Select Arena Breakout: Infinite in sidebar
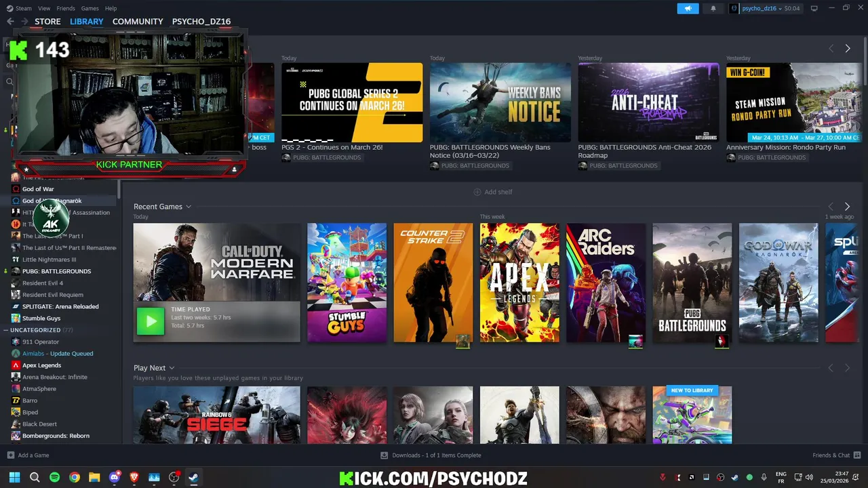 point(54,377)
